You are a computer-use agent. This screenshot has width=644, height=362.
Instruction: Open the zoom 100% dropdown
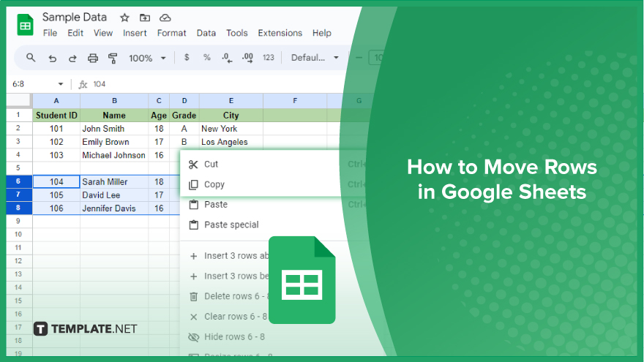coord(147,59)
